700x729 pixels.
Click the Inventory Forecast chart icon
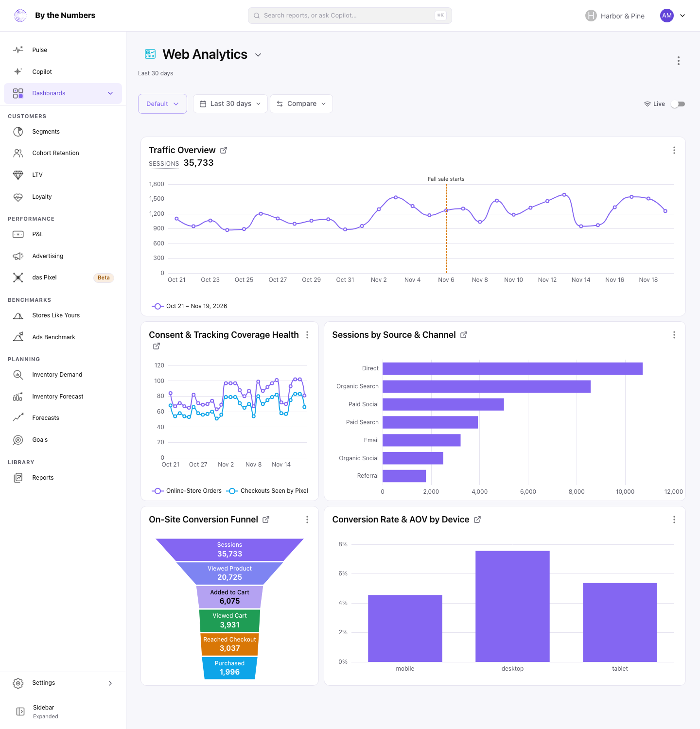pyautogui.click(x=18, y=397)
